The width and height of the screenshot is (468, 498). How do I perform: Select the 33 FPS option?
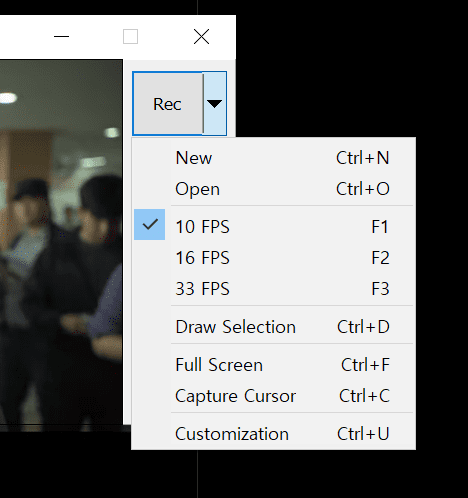274,289
